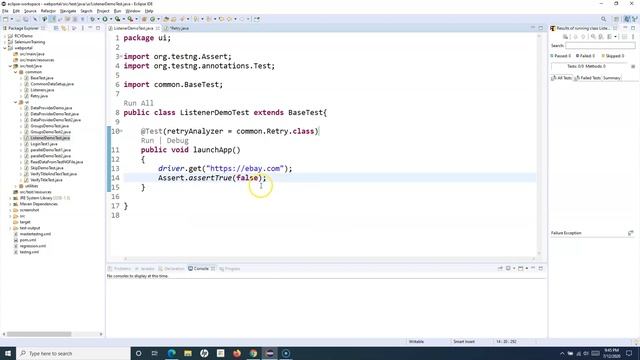Click the editor horizontal scrollbar
Image resolution: width=640 pixels, height=360 pixels.
point(329,259)
